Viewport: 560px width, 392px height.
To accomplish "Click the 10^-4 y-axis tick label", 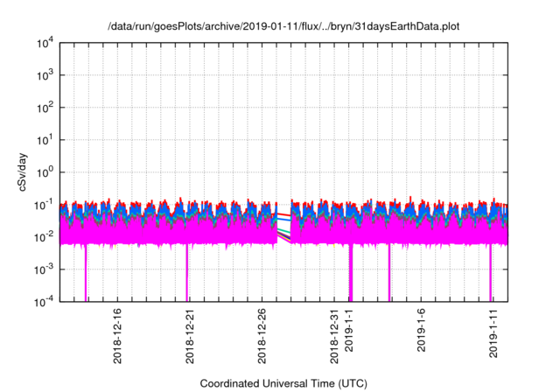I will (45, 302).
